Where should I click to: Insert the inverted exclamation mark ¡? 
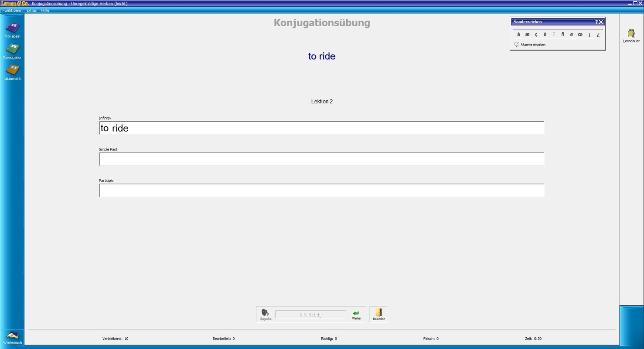point(589,34)
